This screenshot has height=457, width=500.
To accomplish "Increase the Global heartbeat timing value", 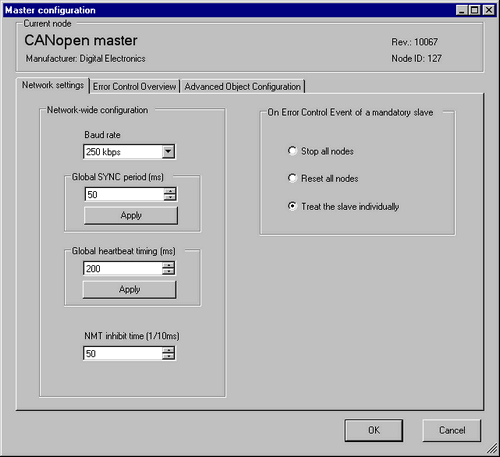I will (168, 265).
